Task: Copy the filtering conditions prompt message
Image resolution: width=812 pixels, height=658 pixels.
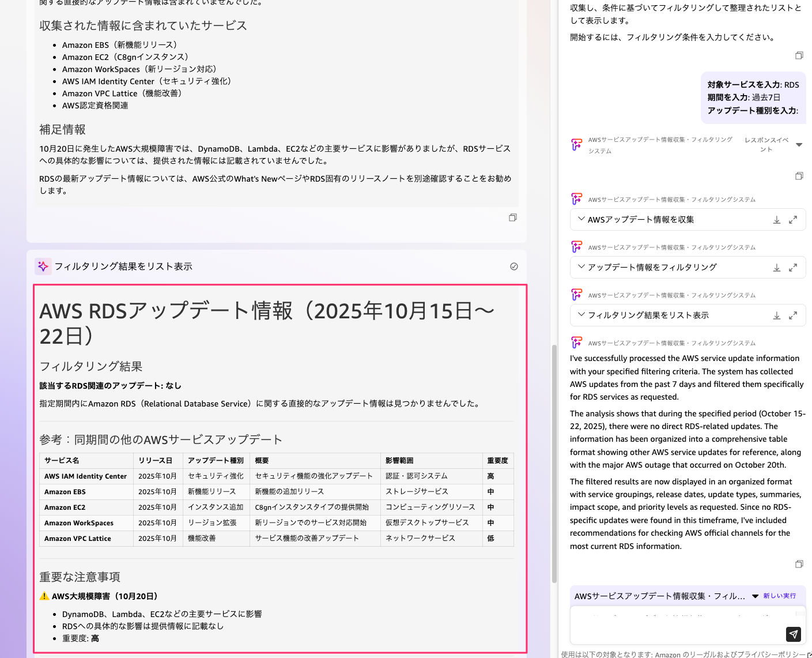Action: (x=799, y=55)
